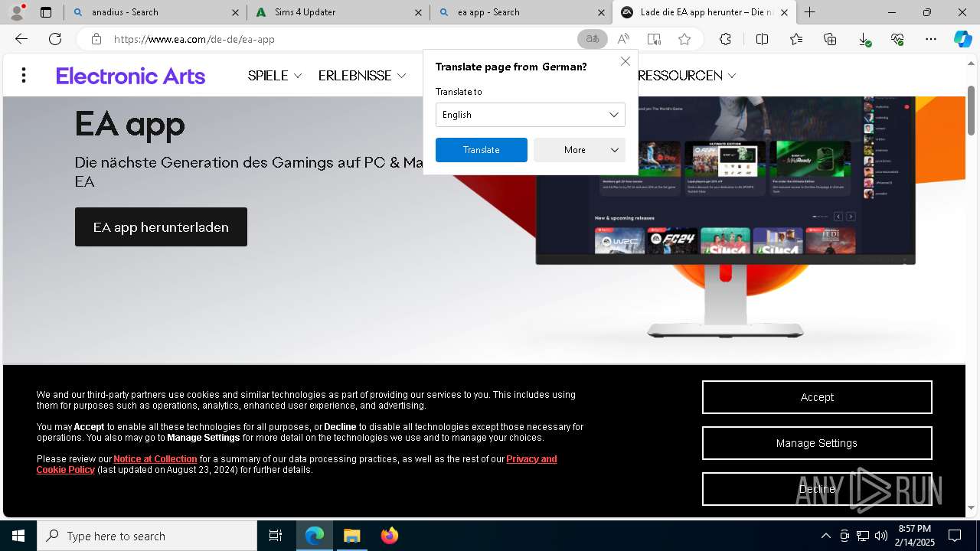Open the Notice at Collection link

pyautogui.click(x=155, y=459)
